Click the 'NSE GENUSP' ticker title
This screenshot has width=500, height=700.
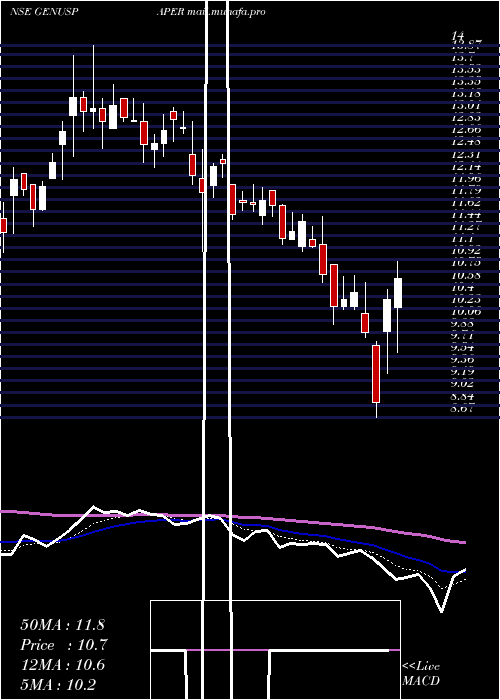[x=45, y=12]
